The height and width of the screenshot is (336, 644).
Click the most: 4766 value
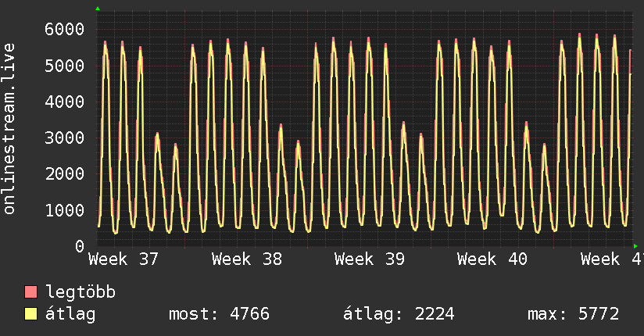(x=220, y=314)
